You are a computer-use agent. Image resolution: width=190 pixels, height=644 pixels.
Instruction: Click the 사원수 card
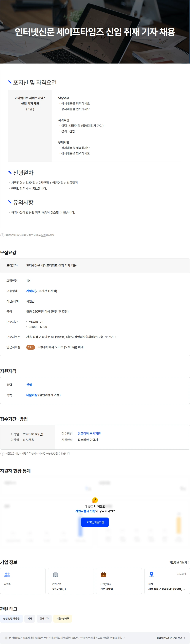click(x=23, y=581)
